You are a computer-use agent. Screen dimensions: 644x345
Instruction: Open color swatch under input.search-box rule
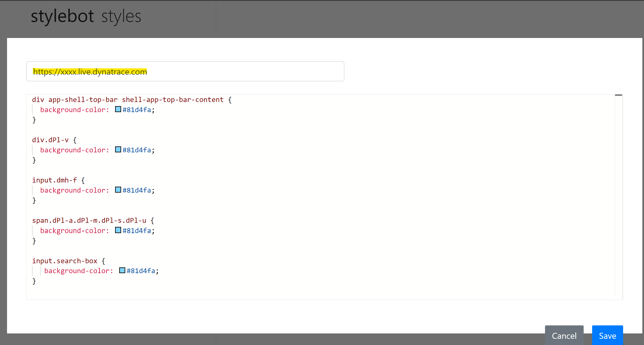coord(122,270)
